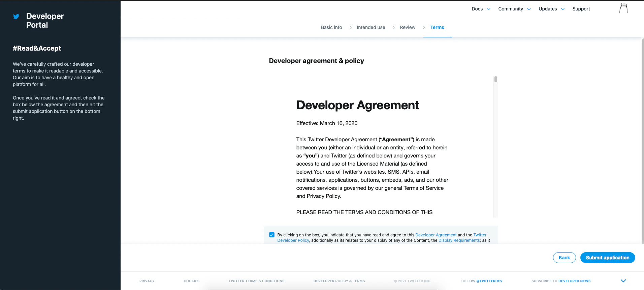644x290 pixels.
Task: Expand the footer chevron arrow
Action: point(623,281)
